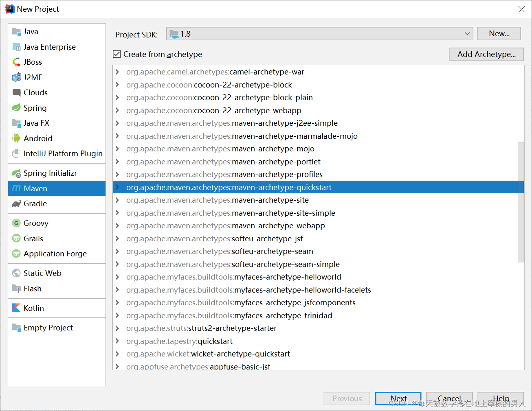532x411 pixels.
Task: Expand the struts2-archetype-starter node
Action: click(x=117, y=328)
